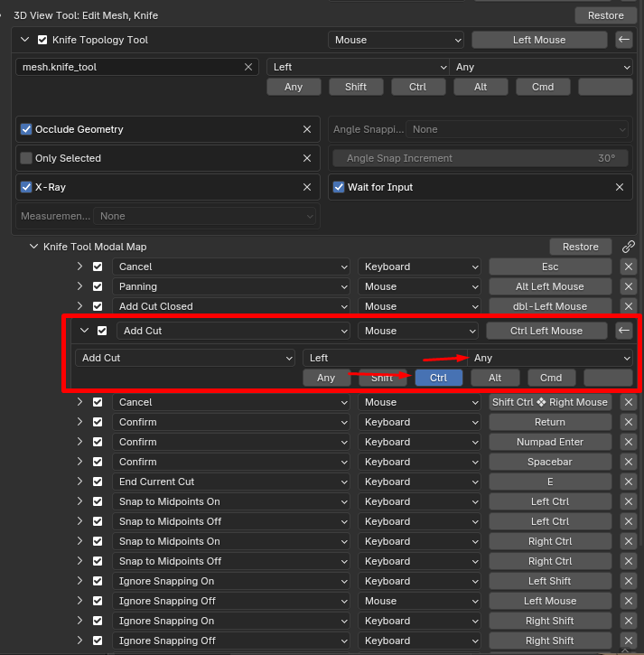Viewport: 644px width, 655px height.
Task: Open the Keyboard type dropdown for End Current Cut
Action: pos(419,482)
